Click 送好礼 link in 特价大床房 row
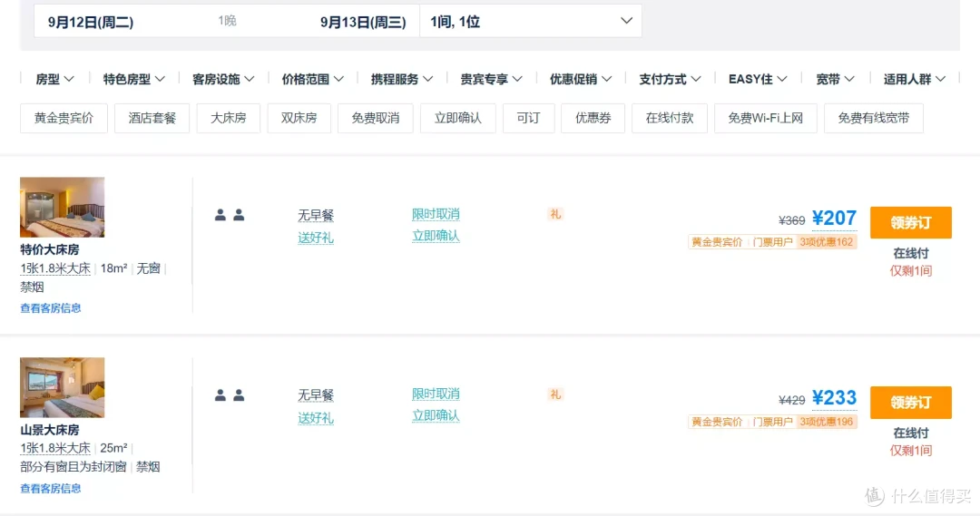Screen dimensions: 980x516 coord(316,238)
